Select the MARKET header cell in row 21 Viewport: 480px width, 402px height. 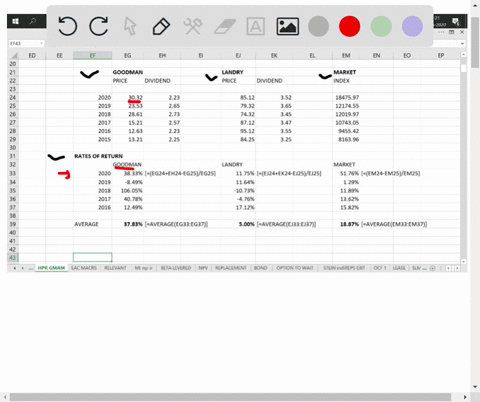(x=346, y=72)
